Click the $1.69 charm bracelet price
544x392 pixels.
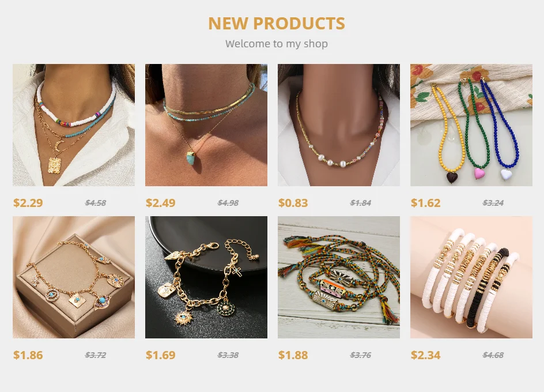click(161, 355)
